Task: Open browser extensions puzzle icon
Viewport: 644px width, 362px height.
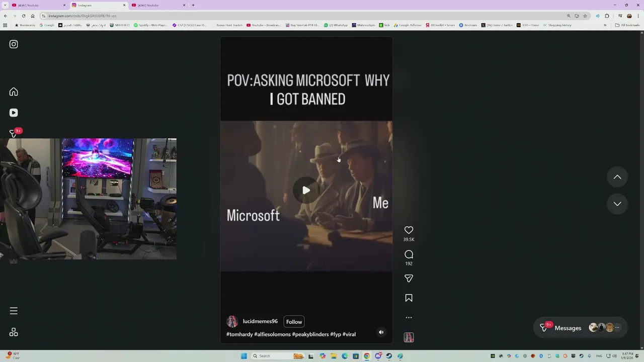Action: coord(607,16)
